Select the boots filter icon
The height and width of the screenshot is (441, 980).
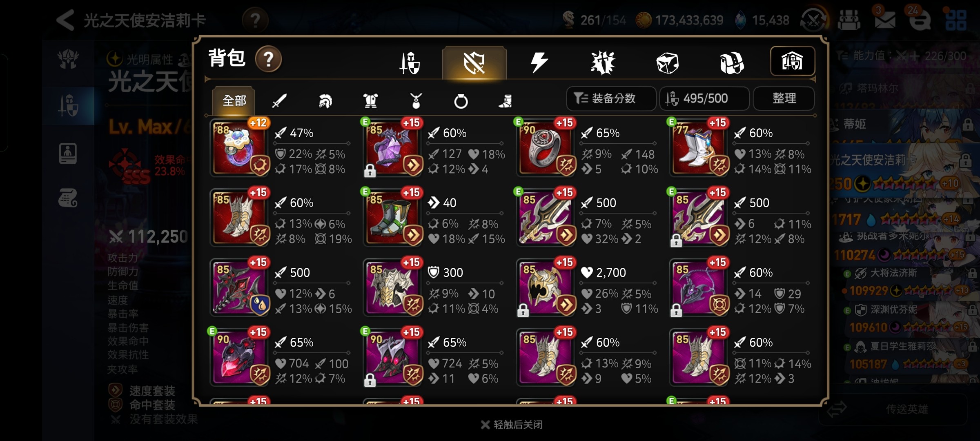point(506,100)
